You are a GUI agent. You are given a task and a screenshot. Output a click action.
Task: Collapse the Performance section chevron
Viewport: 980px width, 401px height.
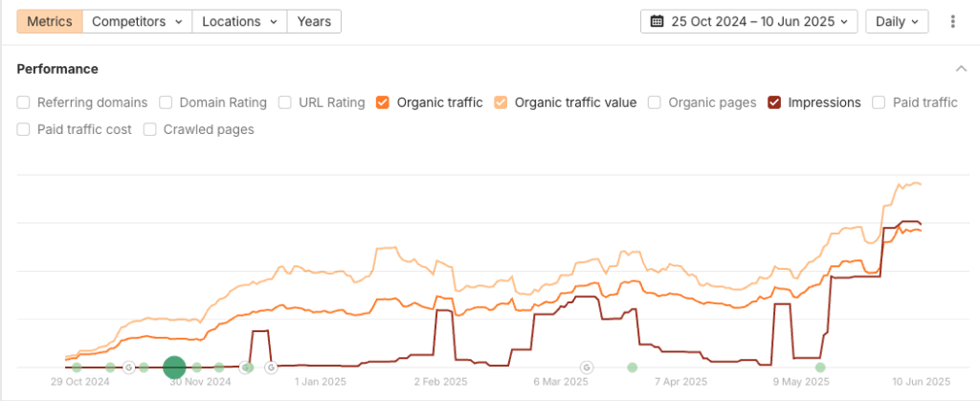960,69
